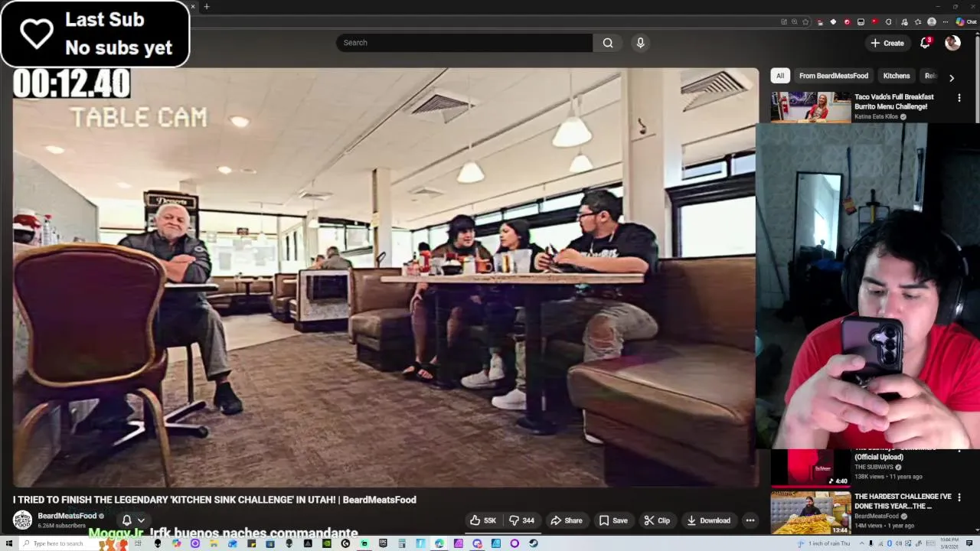Open Taco Vado's Full Breakfast Burrito video
The image size is (980, 551).
click(x=894, y=102)
